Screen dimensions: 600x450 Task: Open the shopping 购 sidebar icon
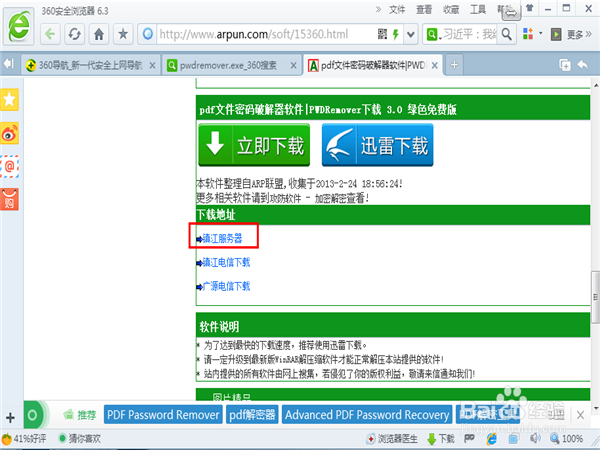[x=10, y=199]
